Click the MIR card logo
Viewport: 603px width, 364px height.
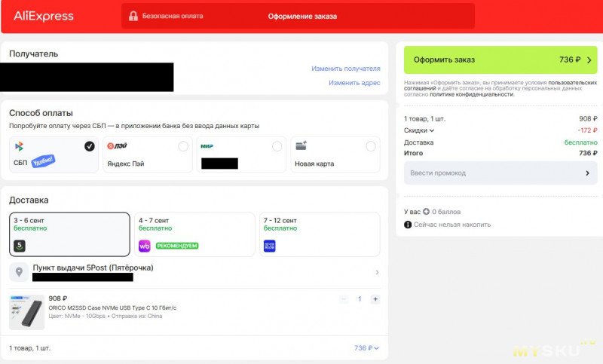207,146
